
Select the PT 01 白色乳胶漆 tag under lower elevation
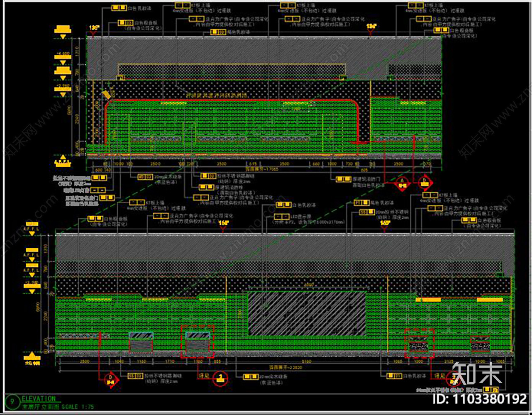(x=407, y=376)
